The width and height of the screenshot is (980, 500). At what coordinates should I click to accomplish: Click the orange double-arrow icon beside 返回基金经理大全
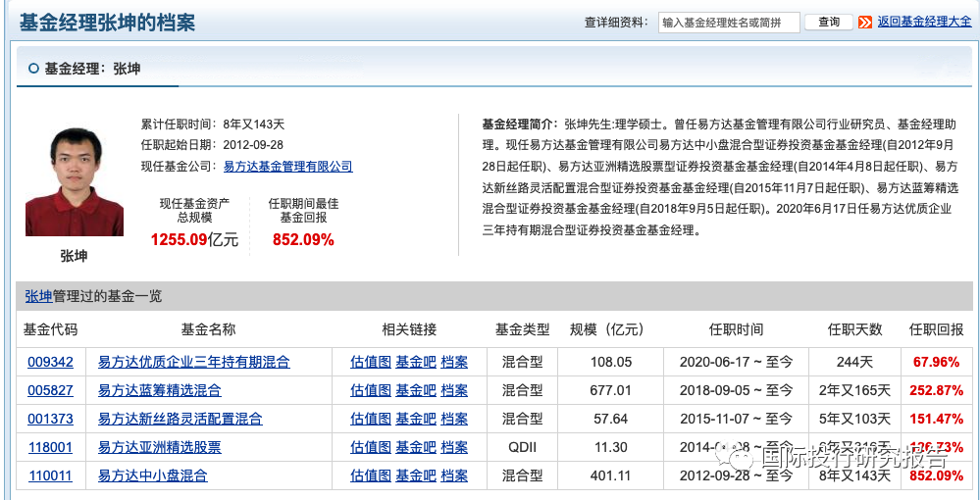coord(865,23)
